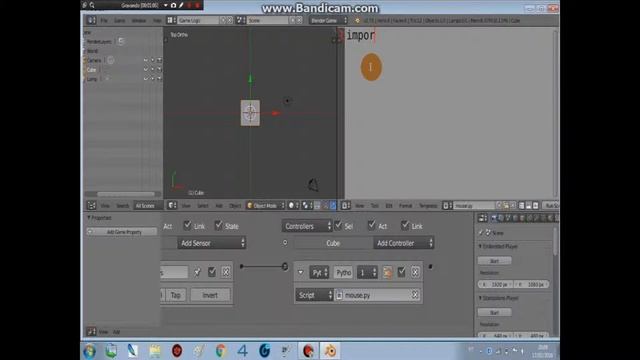640x360 pixels.
Task: Open the File menu in the top header
Action: point(104,20)
